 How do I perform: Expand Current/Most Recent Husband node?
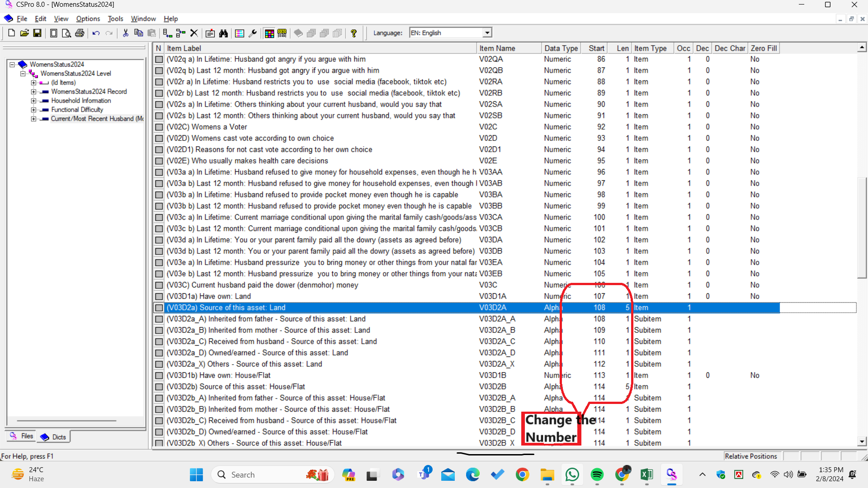[x=33, y=119]
